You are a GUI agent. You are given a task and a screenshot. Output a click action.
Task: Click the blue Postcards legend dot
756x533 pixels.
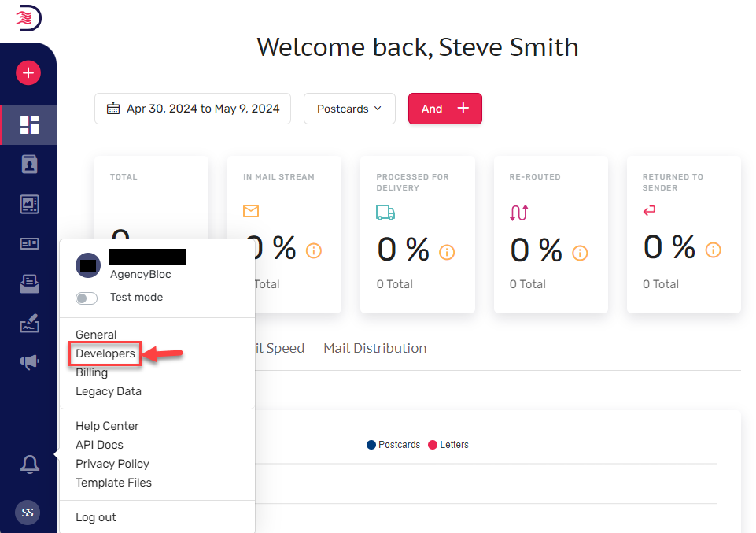(370, 444)
